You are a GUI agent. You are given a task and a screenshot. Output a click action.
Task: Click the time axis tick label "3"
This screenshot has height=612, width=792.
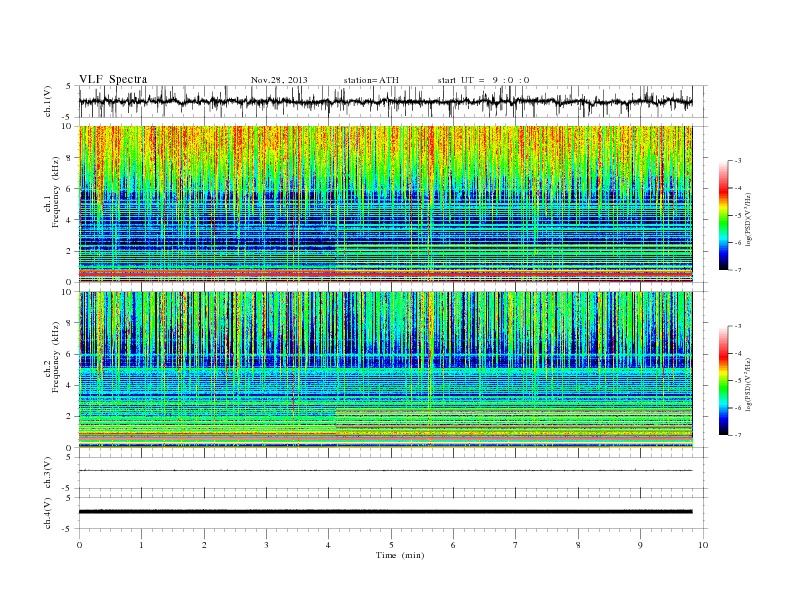click(266, 545)
